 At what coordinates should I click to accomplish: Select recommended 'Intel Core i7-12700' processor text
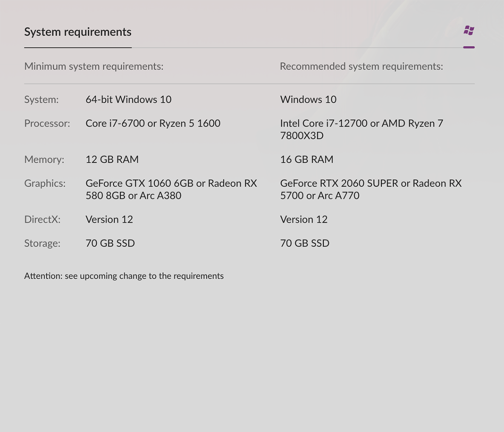tap(324, 123)
